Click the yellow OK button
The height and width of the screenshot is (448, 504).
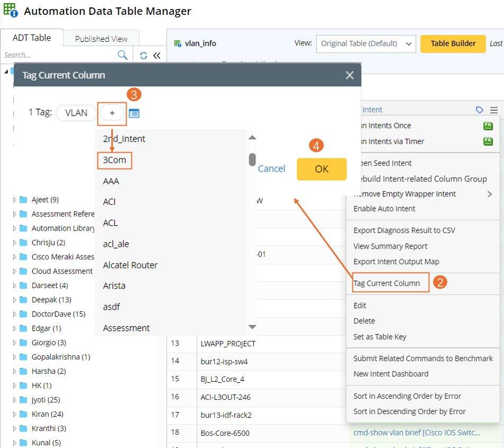322,169
